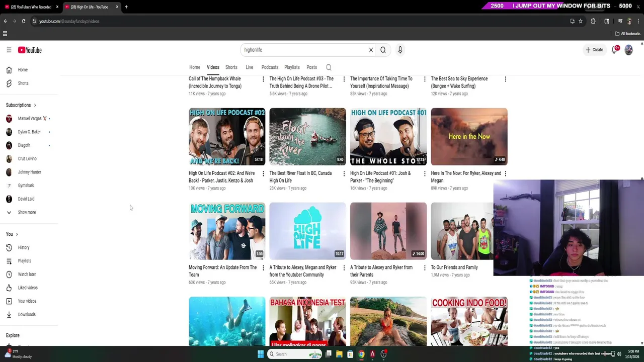Switch to the Playlists channel tab

coord(292,67)
